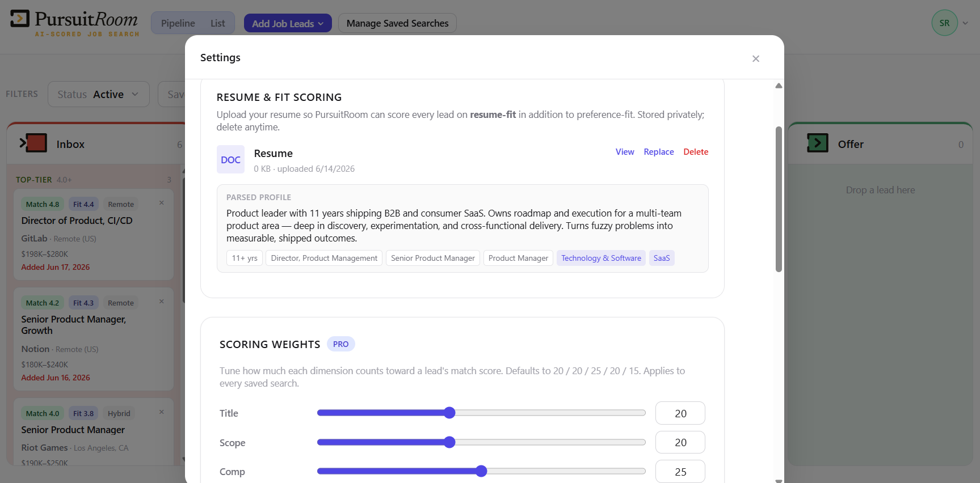Click the PursuitRoom logo icon
980x483 pixels.
[x=20, y=19]
